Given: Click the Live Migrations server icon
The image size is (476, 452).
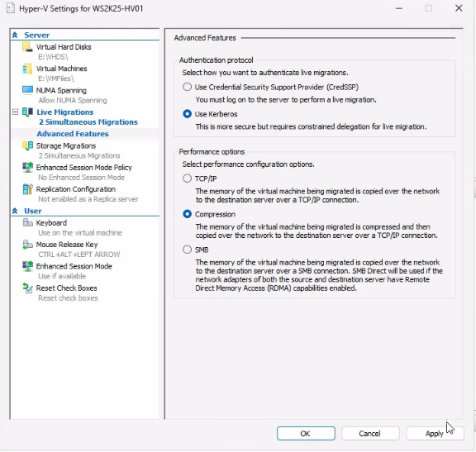Looking at the screenshot, I should tap(27, 112).
